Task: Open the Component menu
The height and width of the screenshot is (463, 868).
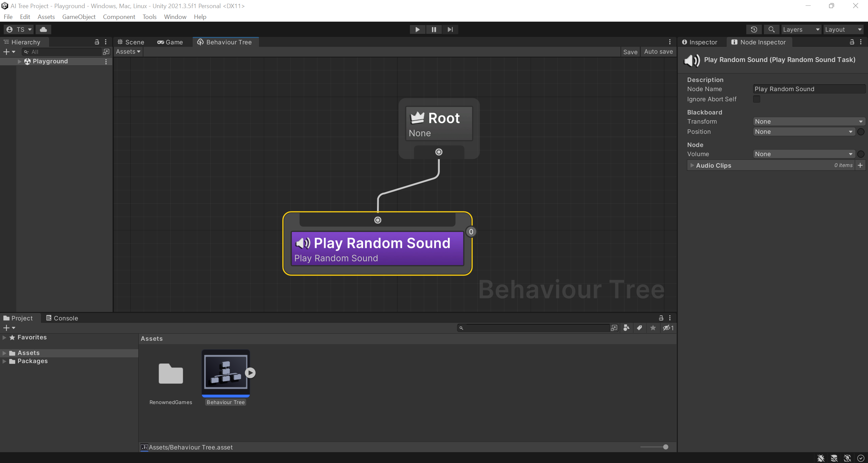Action: point(119,17)
